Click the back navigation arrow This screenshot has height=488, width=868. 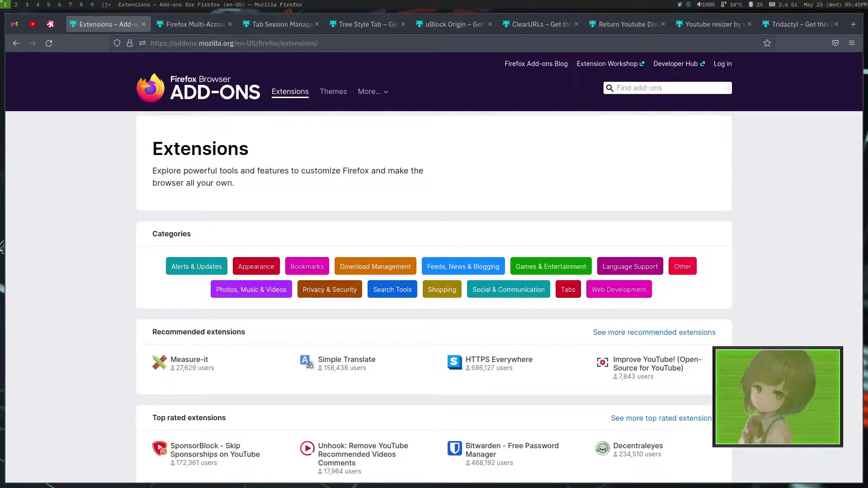click(x=16, y=43)
